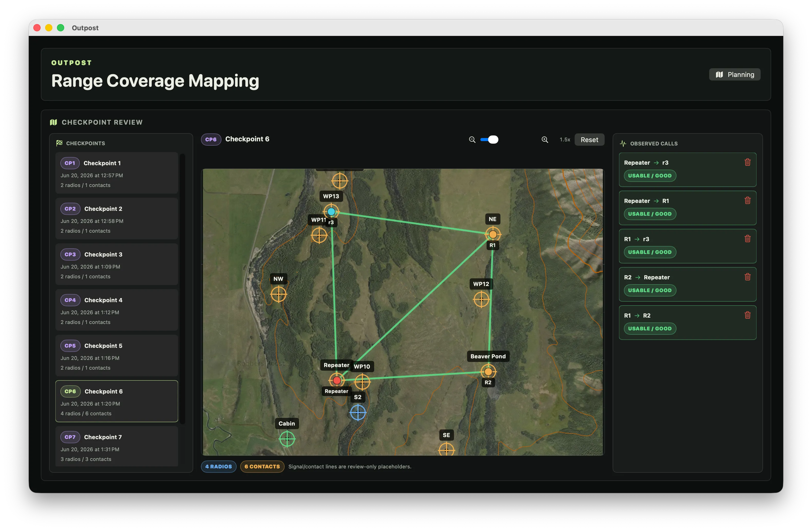The width and height of the screenshot is (812, 531).
Task: Click the checkpoints list scrollbar
Action: pyautogui.click(x=182, y=289)
